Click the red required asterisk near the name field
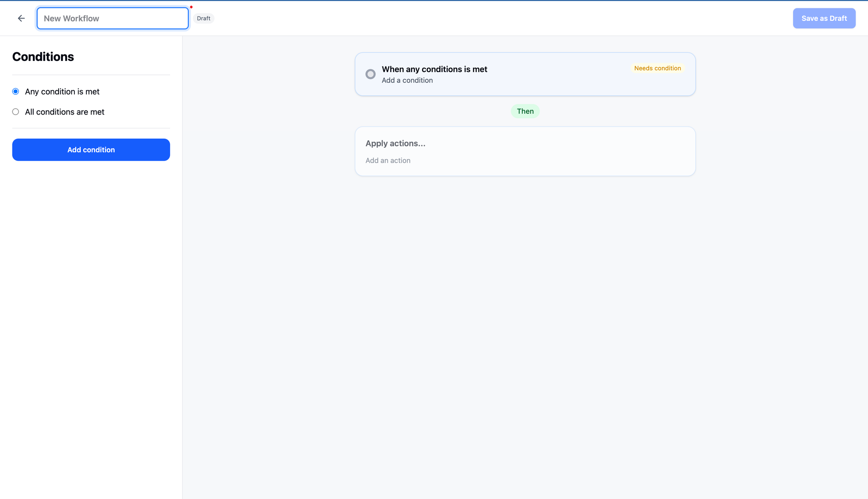868x499 pixels. (190, 7)
